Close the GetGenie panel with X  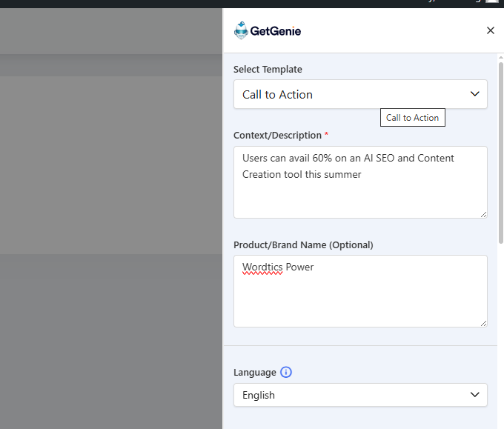pos(490,30)
